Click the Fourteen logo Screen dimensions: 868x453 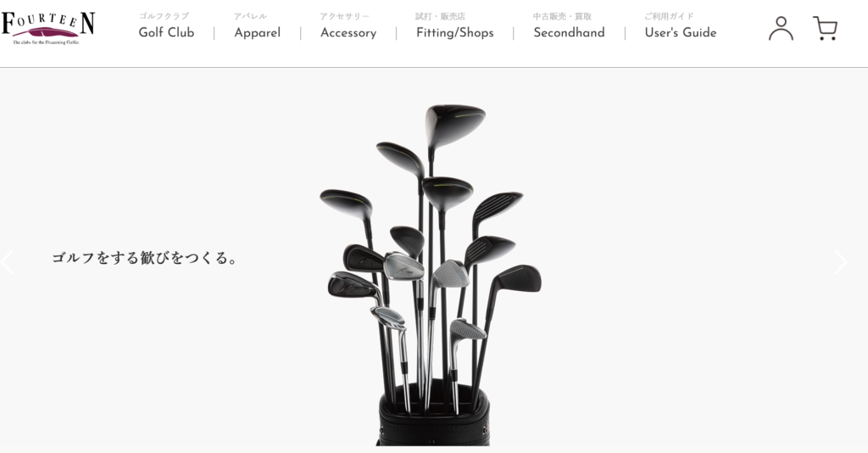(47, 28)
